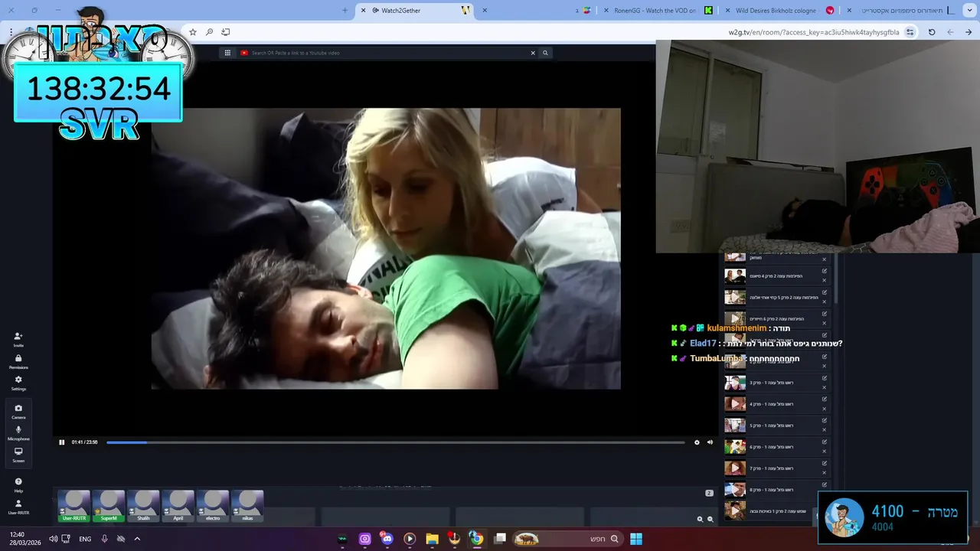Select user tile April
The height and width of the screenshot is (551, 980).
tap(178, 506)
